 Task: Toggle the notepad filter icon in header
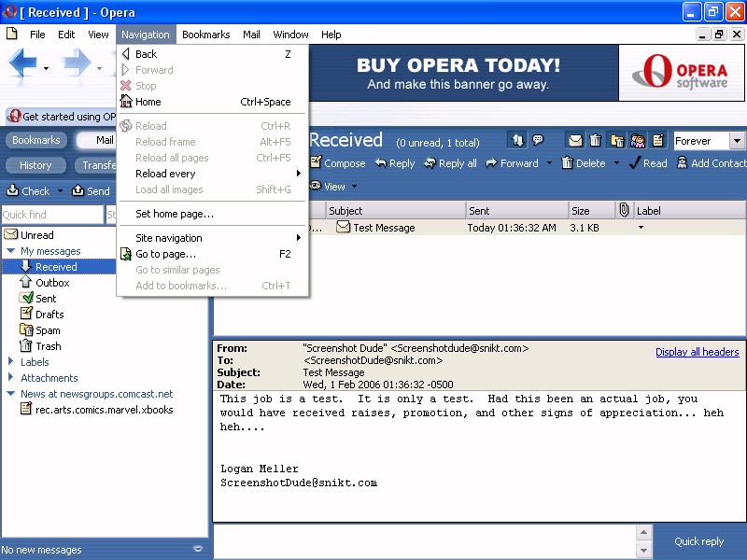pyautogui.click(x=658, y=141)
